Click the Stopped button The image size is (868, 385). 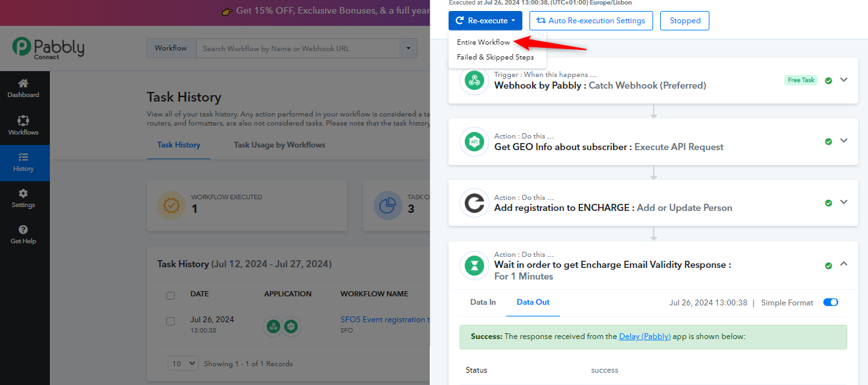tap(685, 21)
